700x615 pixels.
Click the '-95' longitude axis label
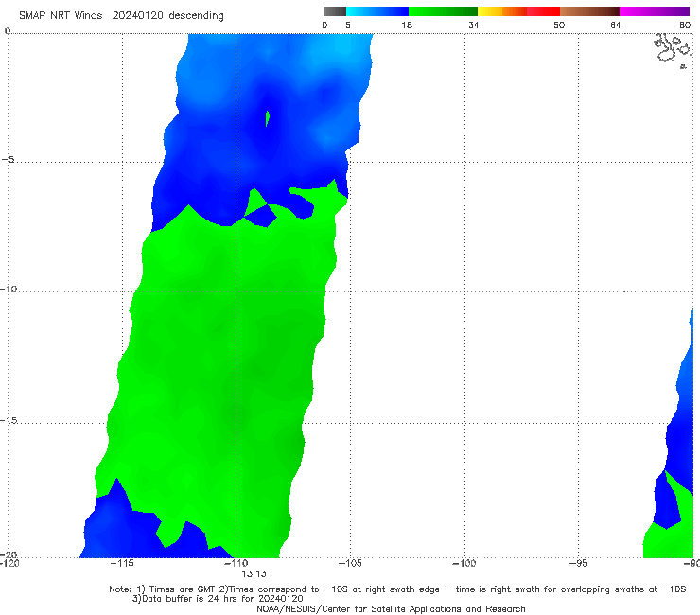point(579,563)
